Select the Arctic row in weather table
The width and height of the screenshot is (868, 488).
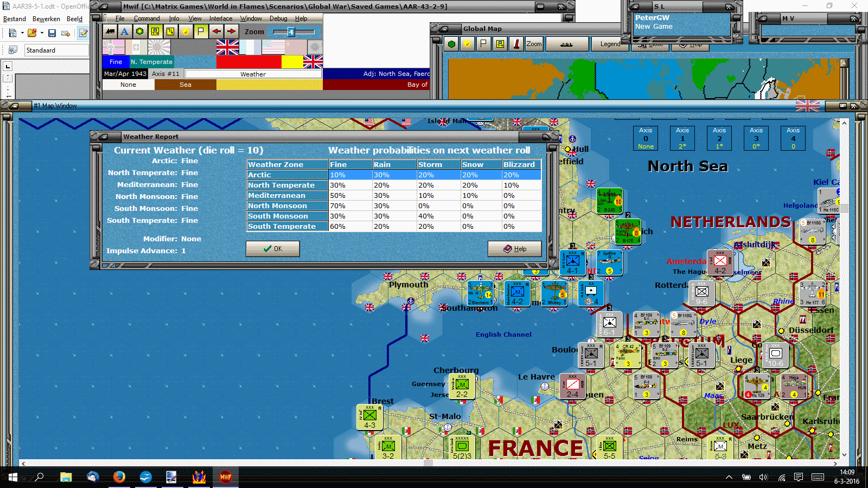tap(394, 175)
